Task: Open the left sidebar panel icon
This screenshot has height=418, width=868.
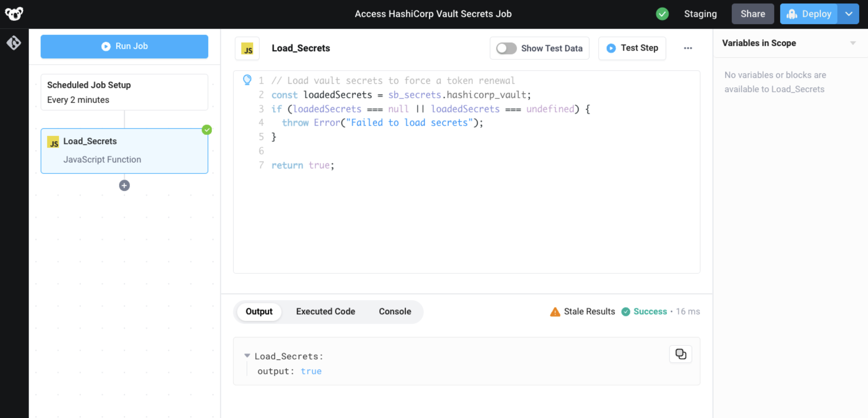Action: click(x=14, y=43)
